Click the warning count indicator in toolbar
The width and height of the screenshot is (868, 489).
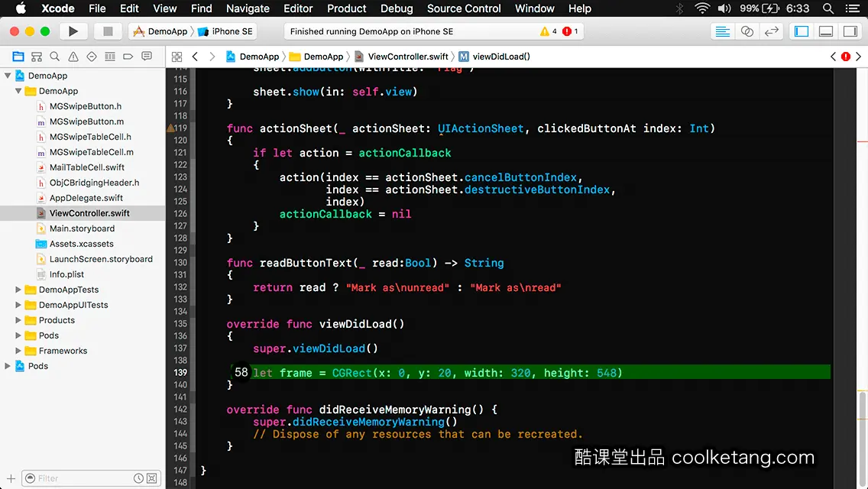pos(548,31)
